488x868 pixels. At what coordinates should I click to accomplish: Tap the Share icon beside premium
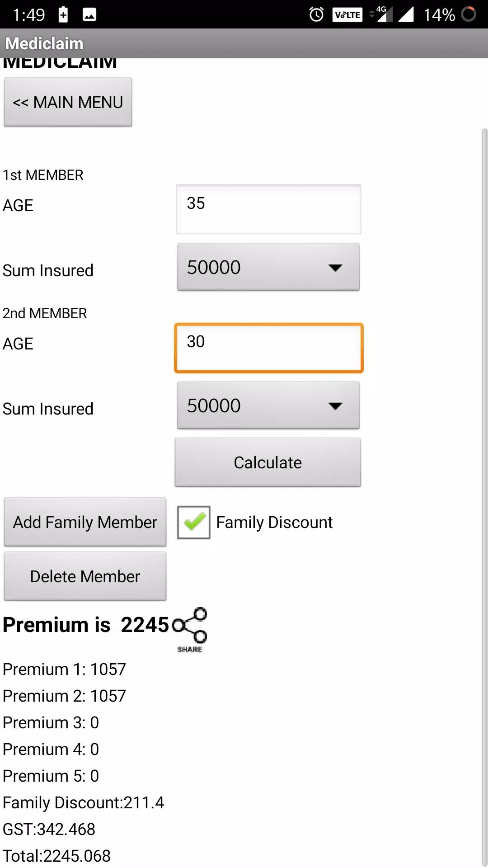[x=190, y=630]
